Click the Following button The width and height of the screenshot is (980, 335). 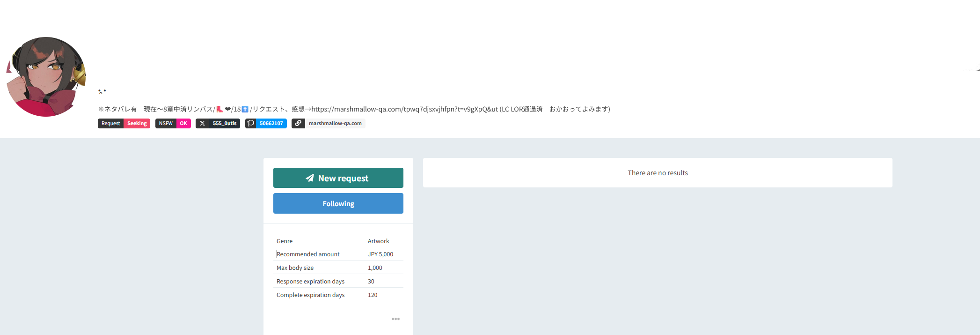338,203
